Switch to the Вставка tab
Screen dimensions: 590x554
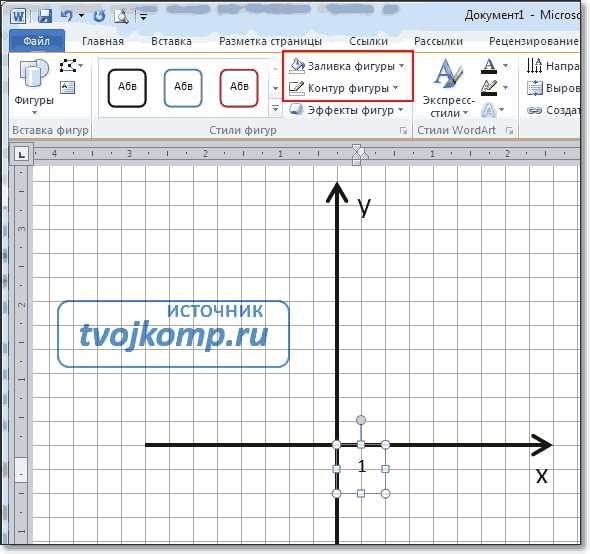click(x=171, y=41)
